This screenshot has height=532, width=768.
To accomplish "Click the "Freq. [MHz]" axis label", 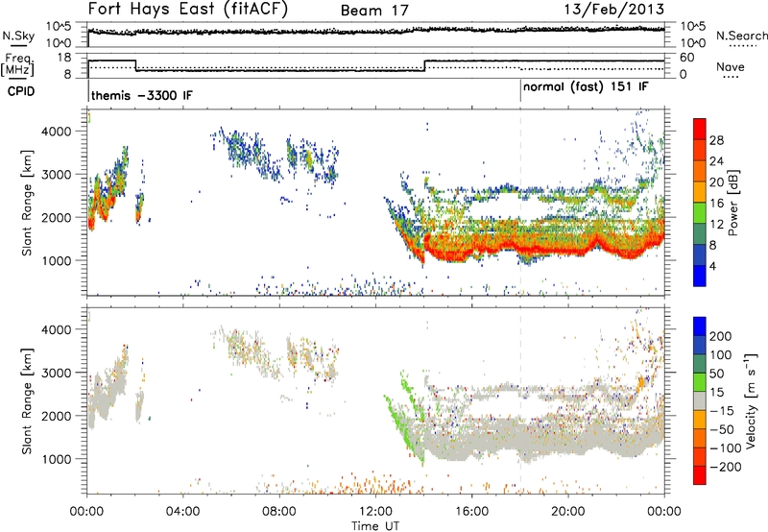I will point(17,64).
